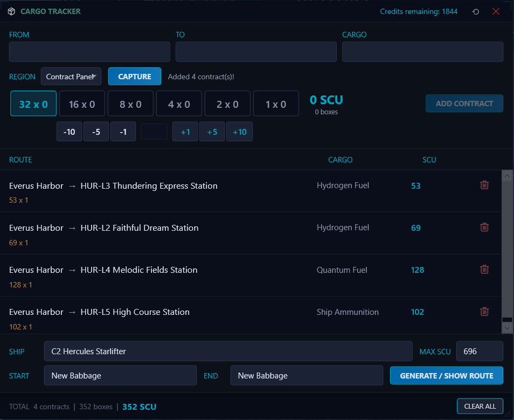Decrease box count by 10
Image resolution: width=514 pixels, height=420 pixels.
pyautogui.click(x=69, y=132)
